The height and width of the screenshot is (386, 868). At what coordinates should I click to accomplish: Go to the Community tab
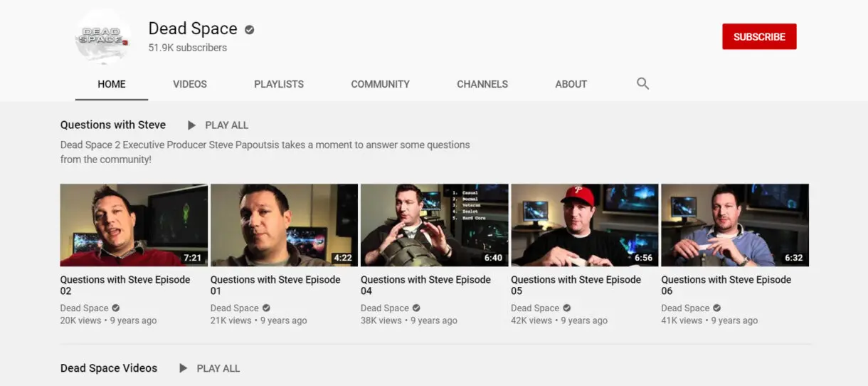(x=380, y=84)
